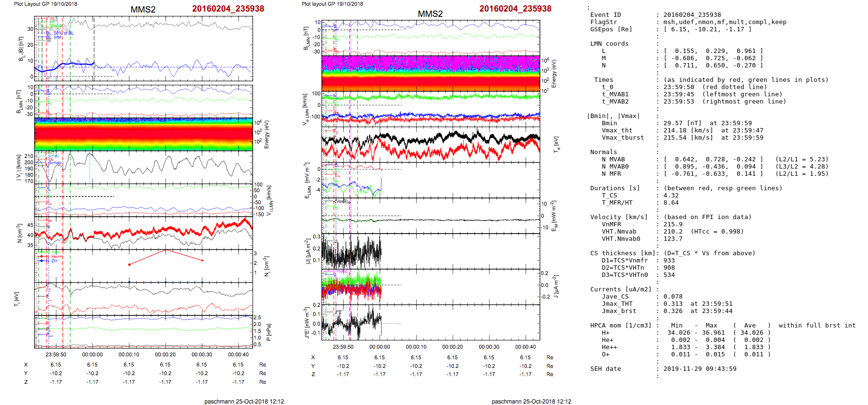Click the magenta spectrogram in right plot
The image size is (868, 405).
point(430,63)
